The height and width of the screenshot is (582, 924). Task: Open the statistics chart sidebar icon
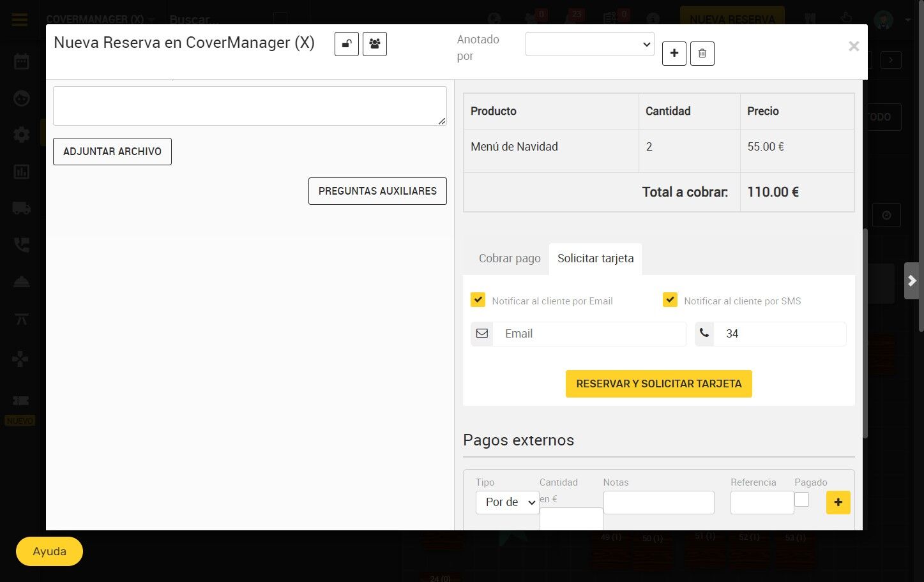[x=22, y=172]
